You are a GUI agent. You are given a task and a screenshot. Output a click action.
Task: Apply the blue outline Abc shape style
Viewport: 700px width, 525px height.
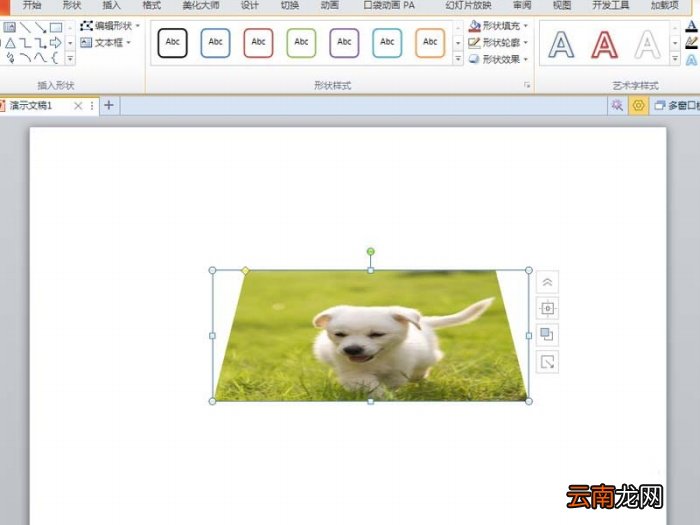(x=215, y=43)
